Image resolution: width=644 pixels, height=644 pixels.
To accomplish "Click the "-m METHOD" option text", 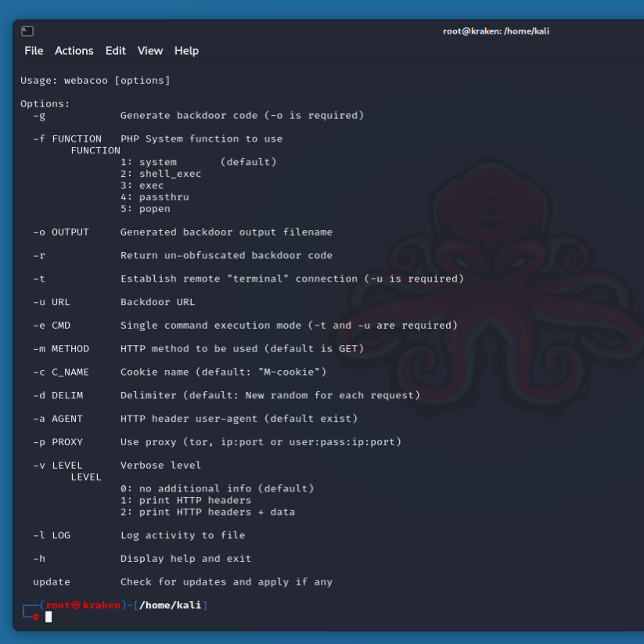I will coord(61,349).
